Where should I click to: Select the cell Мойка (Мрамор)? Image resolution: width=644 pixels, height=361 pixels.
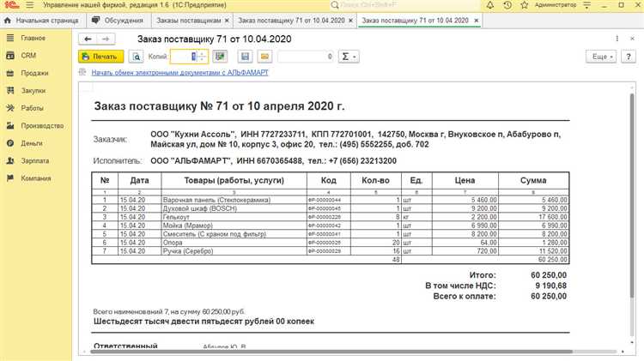[234, 226]
